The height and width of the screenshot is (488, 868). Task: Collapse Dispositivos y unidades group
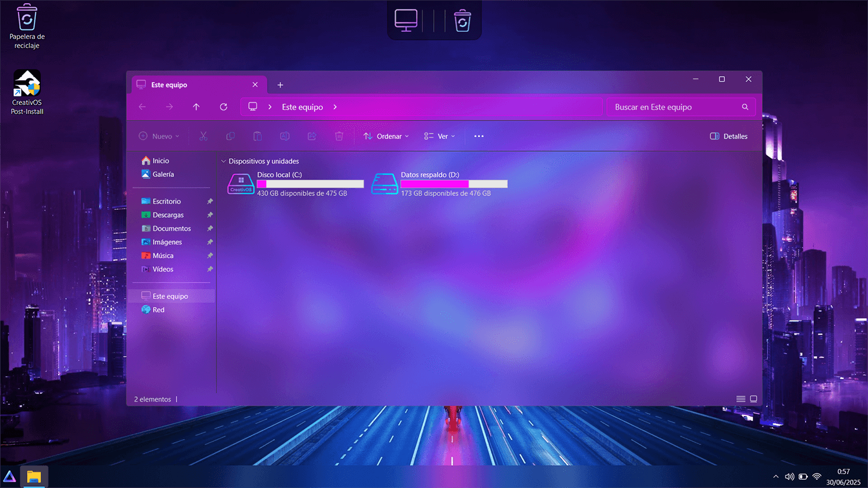pos(224,161)
